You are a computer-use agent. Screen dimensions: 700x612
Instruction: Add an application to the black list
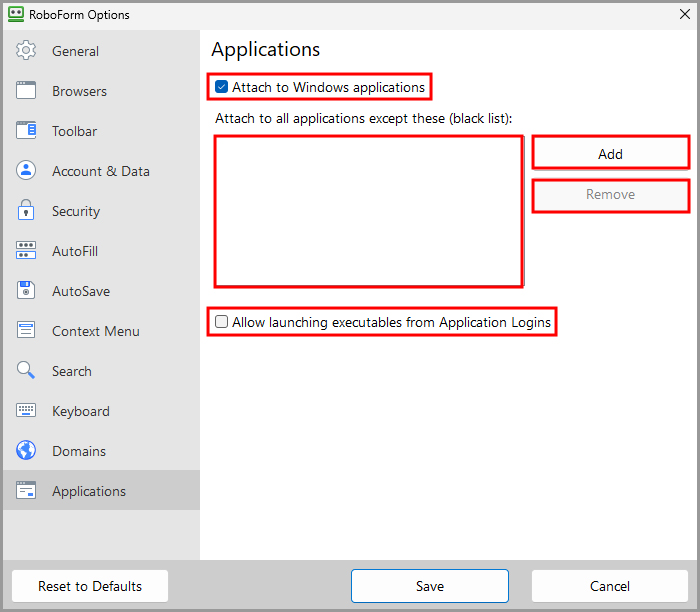point(610,154)
